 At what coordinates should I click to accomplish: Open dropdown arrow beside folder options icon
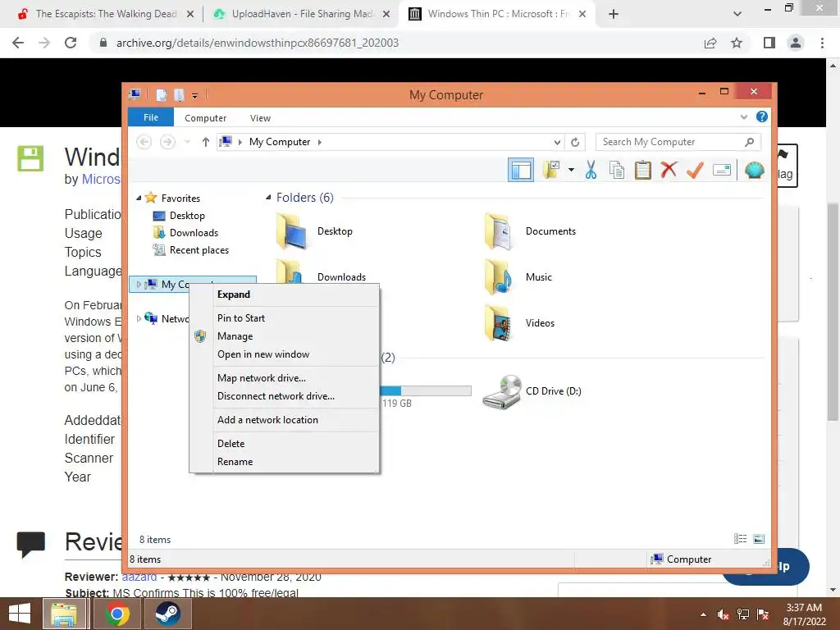pyautogui.click(x=571, y=170)
